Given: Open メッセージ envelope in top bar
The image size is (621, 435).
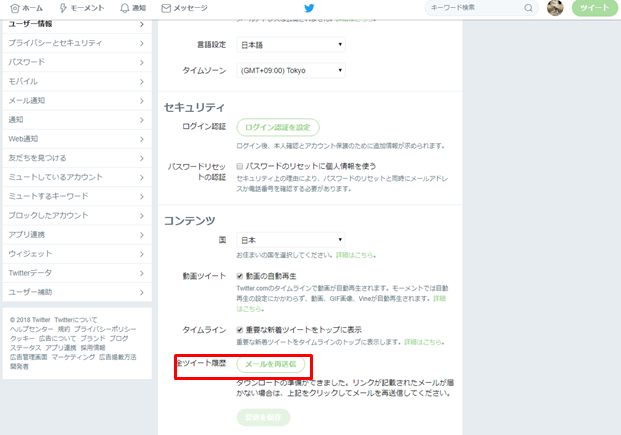Looking at the screenshot, I should [x=184, y=8].
